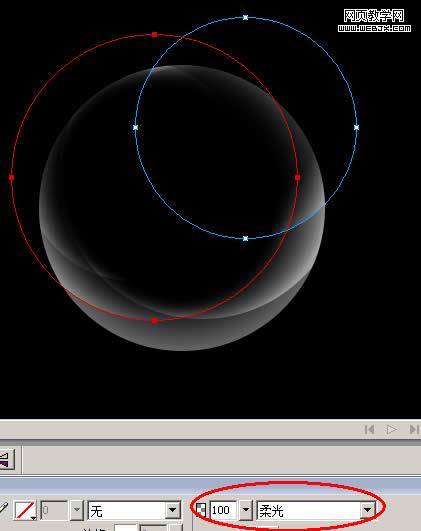Select the top anchor point of the blue circle

tap(246, 17)
